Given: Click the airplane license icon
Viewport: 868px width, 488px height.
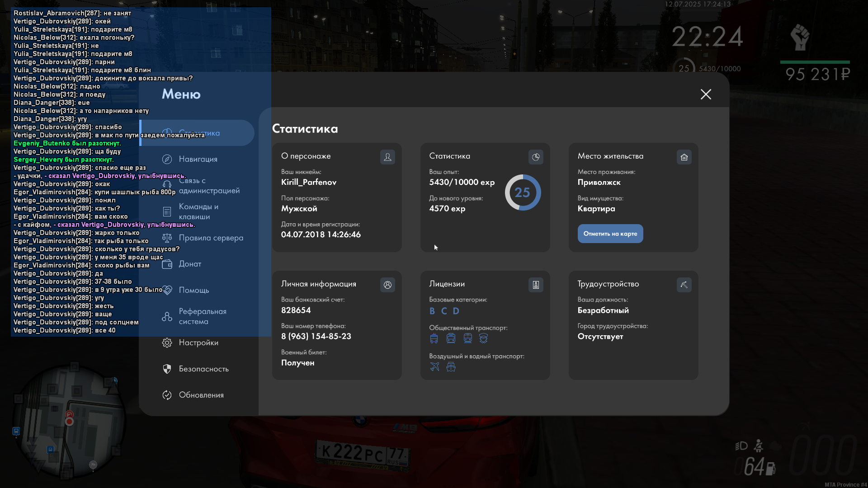Looking at the screenshot, I should click(x=434, y=367).
